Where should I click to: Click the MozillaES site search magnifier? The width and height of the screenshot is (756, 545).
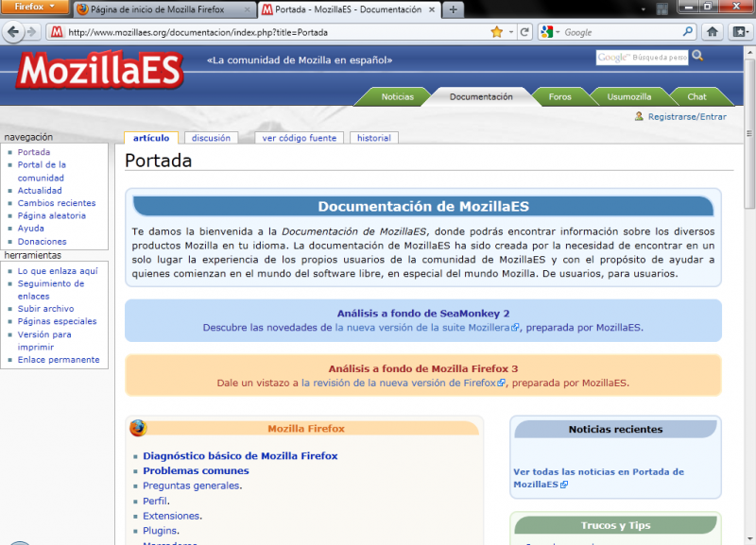click(697, 56)
